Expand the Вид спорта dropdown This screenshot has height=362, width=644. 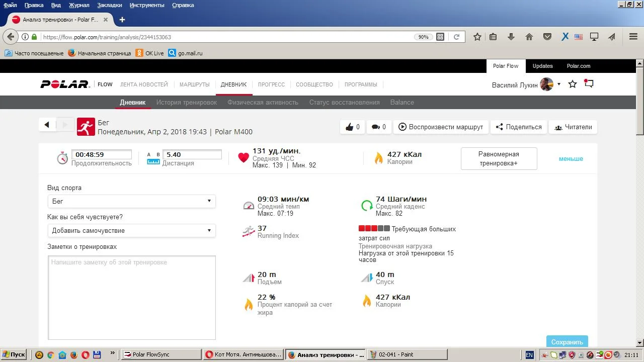coord(131,201)
